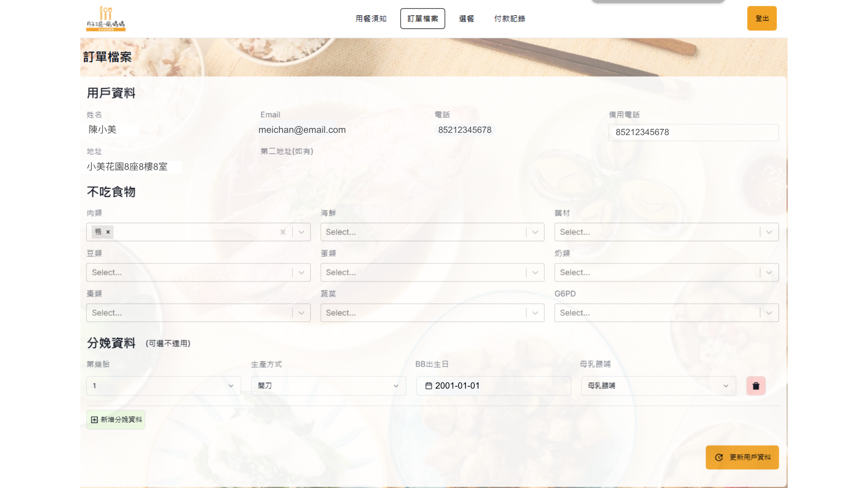Click the restaurant logo icon
The height and width of the screenshot is (488, 868).
pyautogui.click(x=106, y=19)
